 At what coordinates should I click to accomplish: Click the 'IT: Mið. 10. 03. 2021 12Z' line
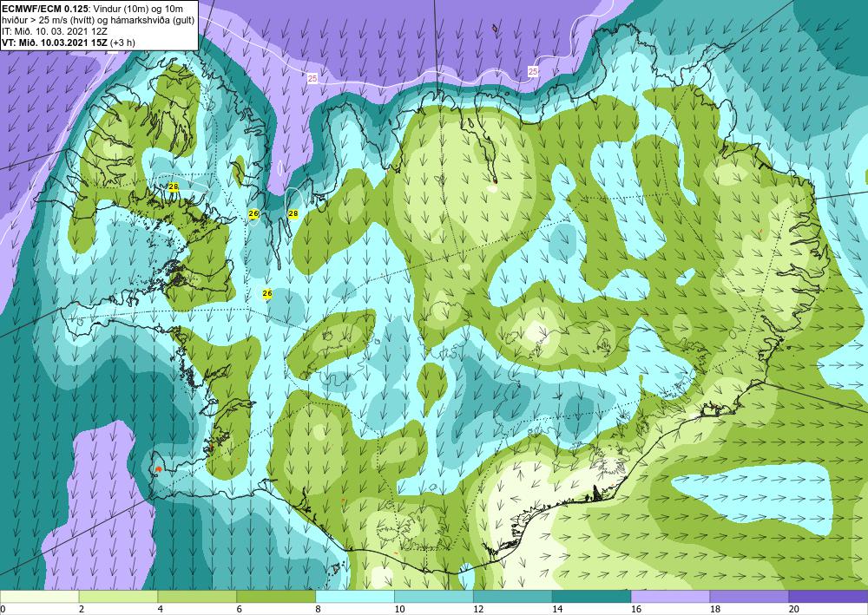coord(54,31)
